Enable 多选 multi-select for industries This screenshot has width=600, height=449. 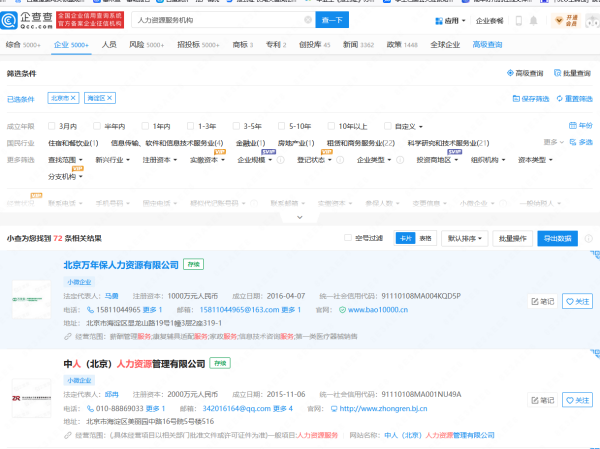pyautogui.click(x=581, y=142)
